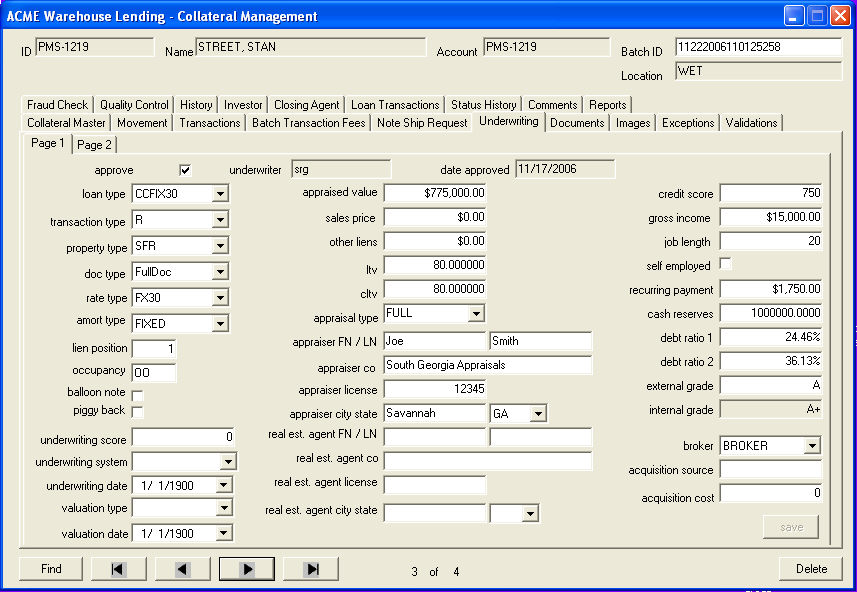Expand the appraisal type dropdown
Screen dimensions: 857x592
point(476,314)
